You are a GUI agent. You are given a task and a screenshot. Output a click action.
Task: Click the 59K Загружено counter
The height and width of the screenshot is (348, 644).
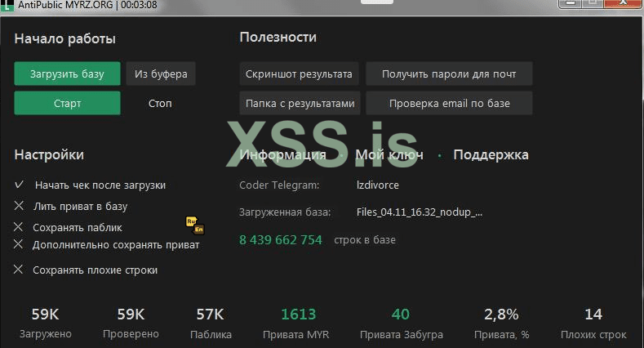[46, 323]
